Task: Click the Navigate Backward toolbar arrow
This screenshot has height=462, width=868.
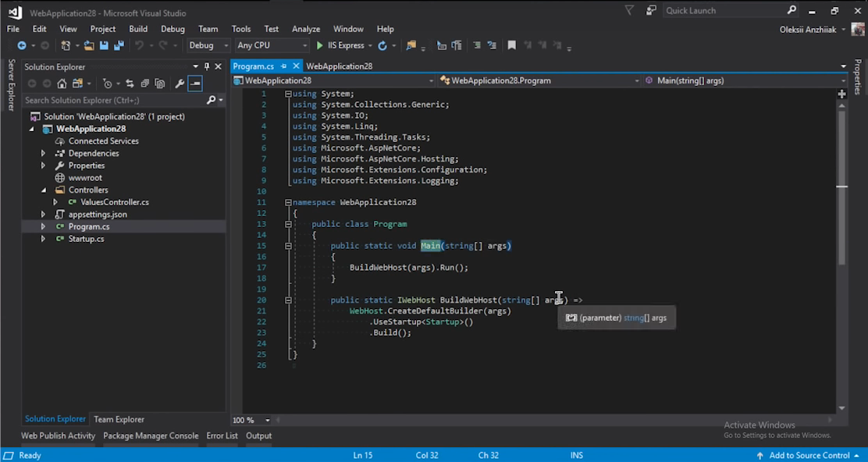Action: tap(21, 46)
